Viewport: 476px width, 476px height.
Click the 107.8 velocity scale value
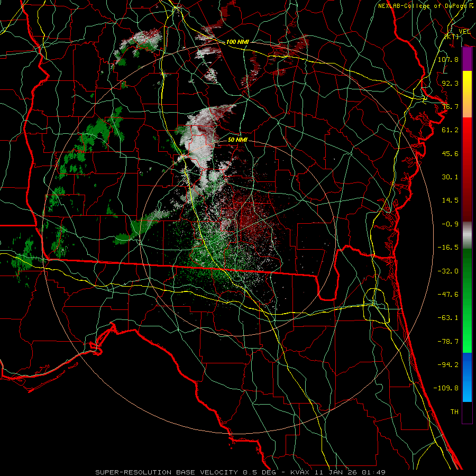click(x=448, y=59)
